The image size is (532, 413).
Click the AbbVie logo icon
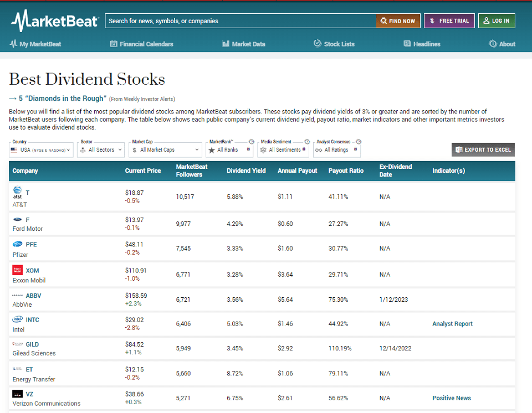[x=17, y=295]
